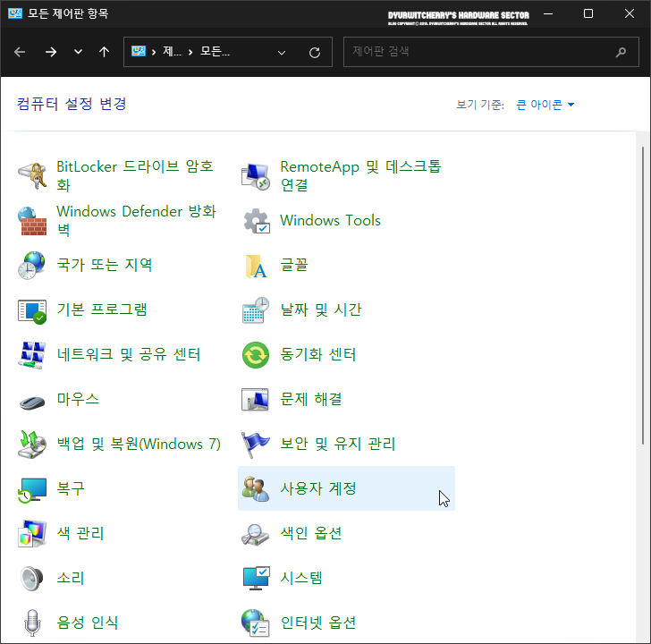Click the 색 관리 color management icon
The image size is (651, 644).
pos(32,534)
